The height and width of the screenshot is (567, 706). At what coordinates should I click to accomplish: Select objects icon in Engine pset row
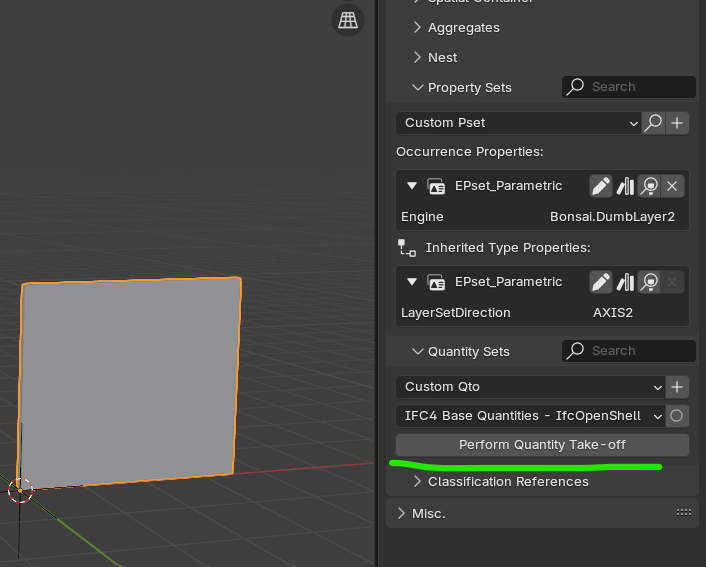point(649,186)
